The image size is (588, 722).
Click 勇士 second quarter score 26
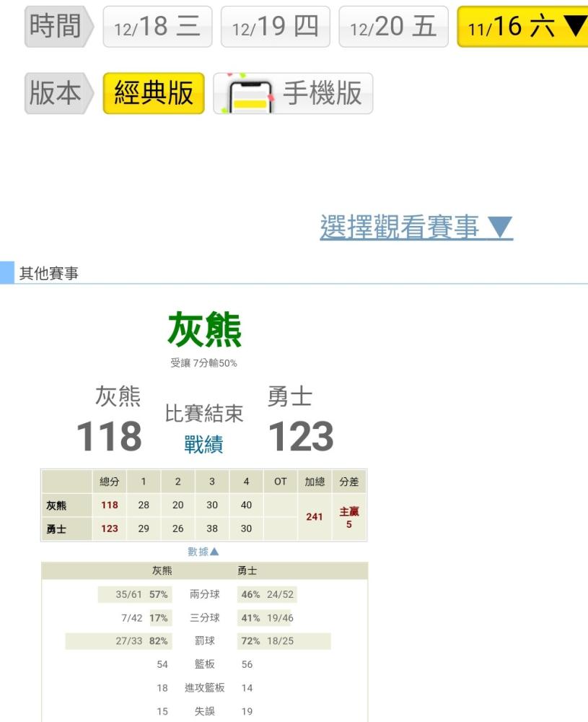[x=178, y=529]
